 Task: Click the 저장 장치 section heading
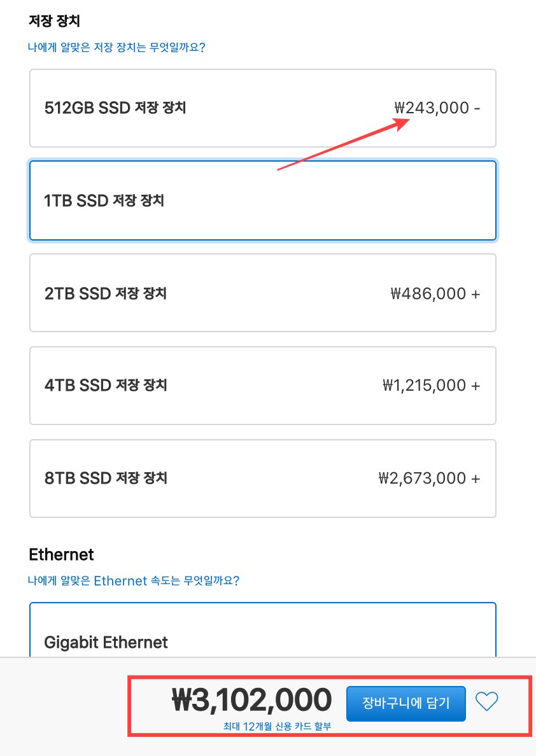54,21
